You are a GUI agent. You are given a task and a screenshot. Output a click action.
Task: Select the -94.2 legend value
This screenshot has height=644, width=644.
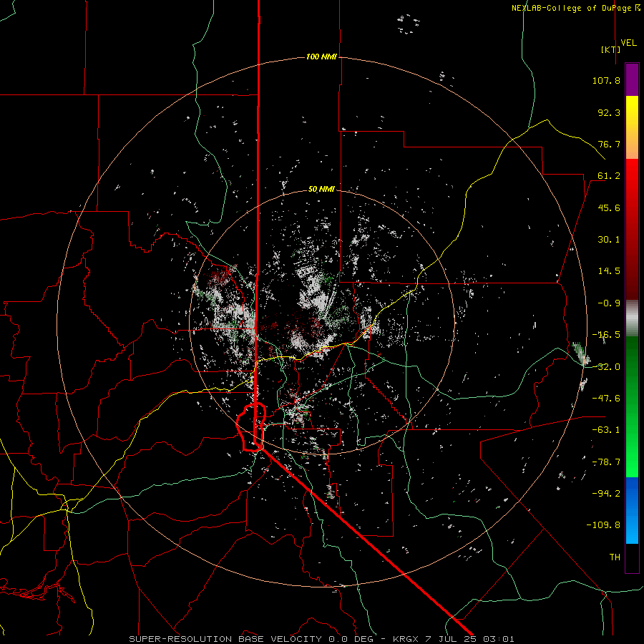pos(606,494)
